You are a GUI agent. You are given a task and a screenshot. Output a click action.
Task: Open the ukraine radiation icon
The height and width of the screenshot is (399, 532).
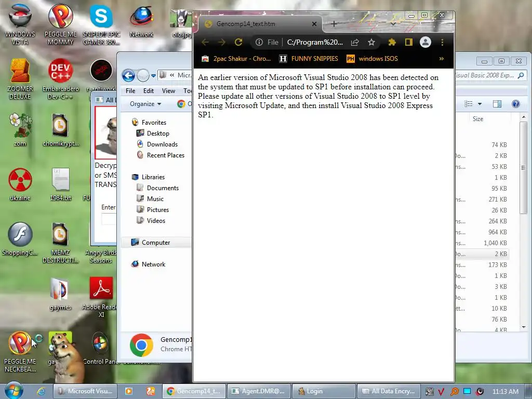click(x=20, y=184)
